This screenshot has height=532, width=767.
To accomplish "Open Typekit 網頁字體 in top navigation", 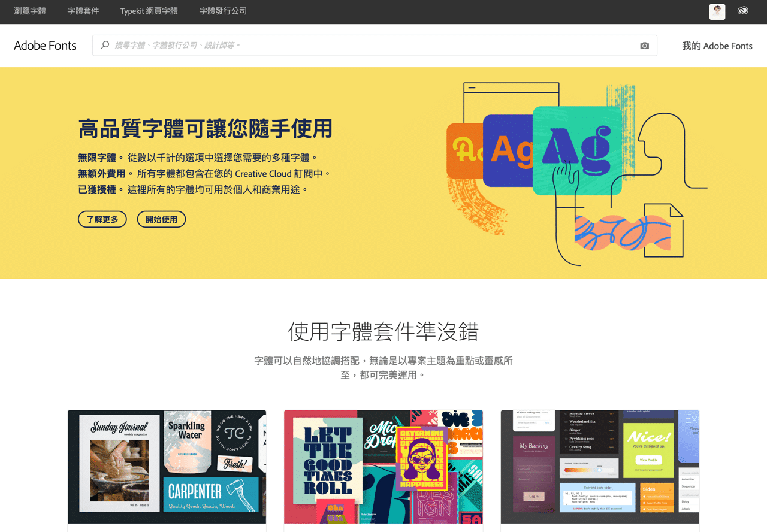I will click(149, 11).
